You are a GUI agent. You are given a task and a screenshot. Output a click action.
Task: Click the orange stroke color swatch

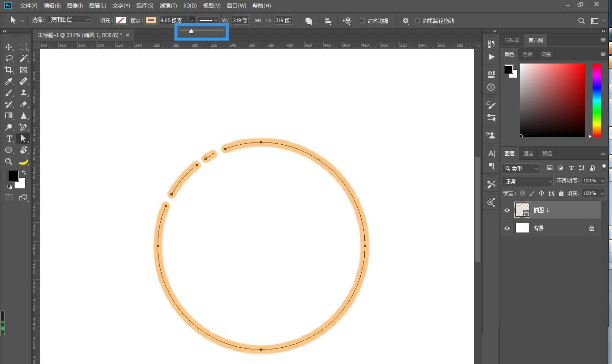pos(151,20)
